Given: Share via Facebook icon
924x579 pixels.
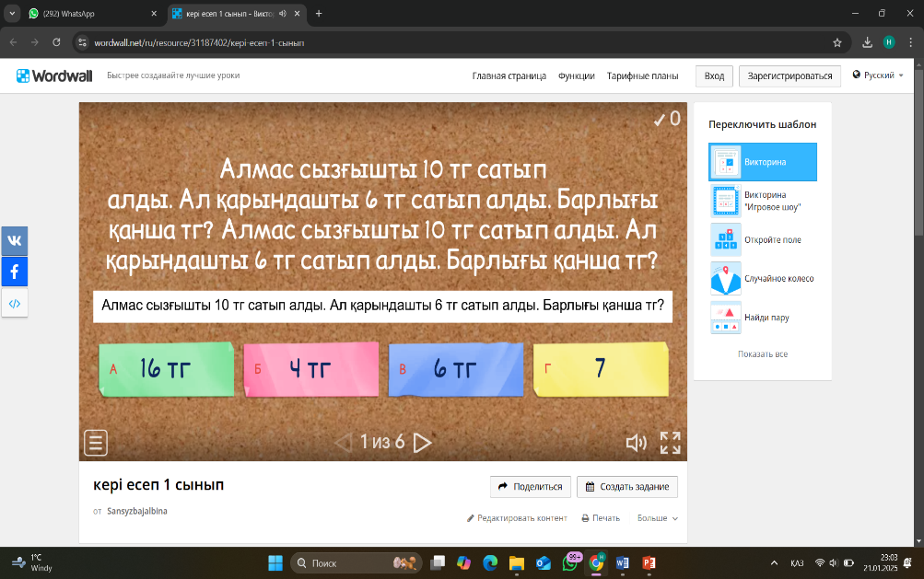Looking at the screenshot, I should [15, 272].
